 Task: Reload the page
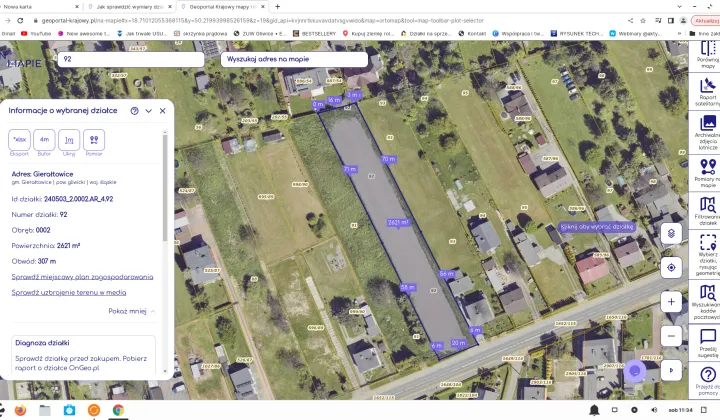(20, 21)
